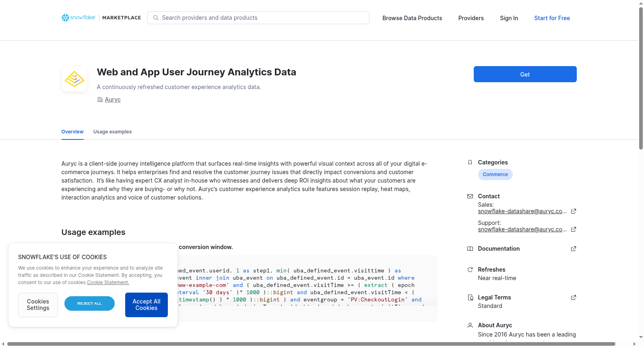This screenshot has height=347, width=644.
Task: Click the Support email address link
Action: (x=522, y=229)
